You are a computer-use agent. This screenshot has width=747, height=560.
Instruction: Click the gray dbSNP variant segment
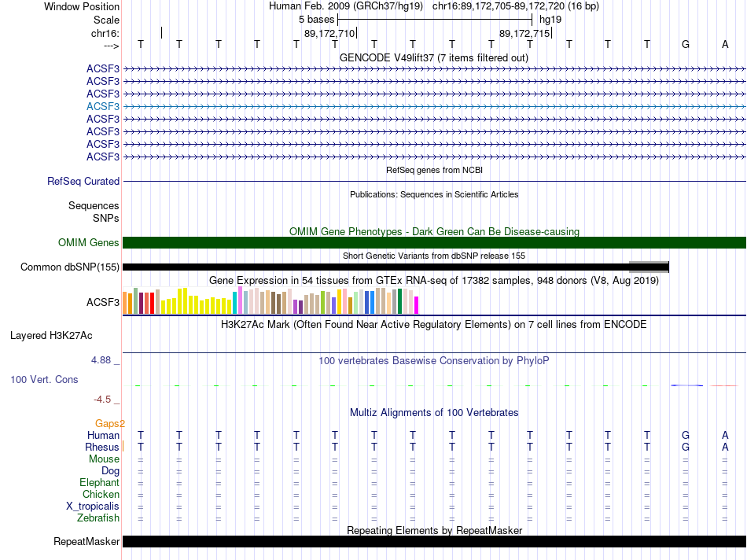click(x=649, y=267)
